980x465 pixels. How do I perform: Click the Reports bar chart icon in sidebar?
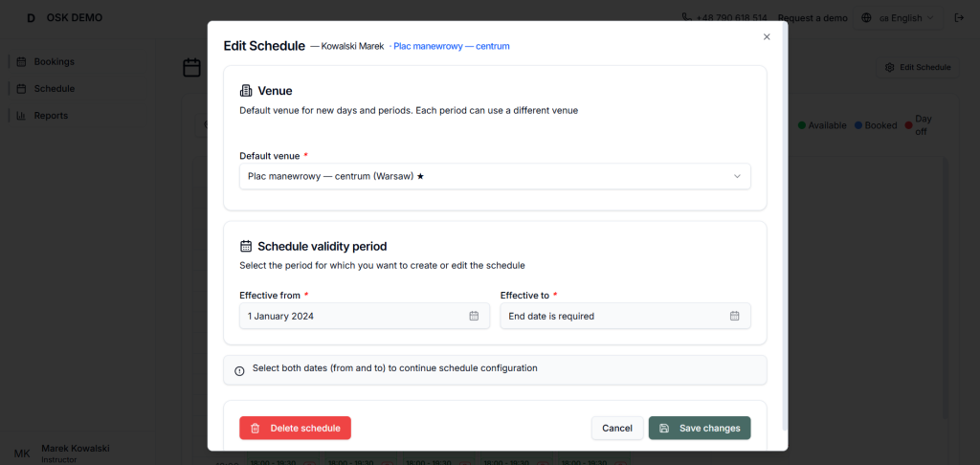21,116
